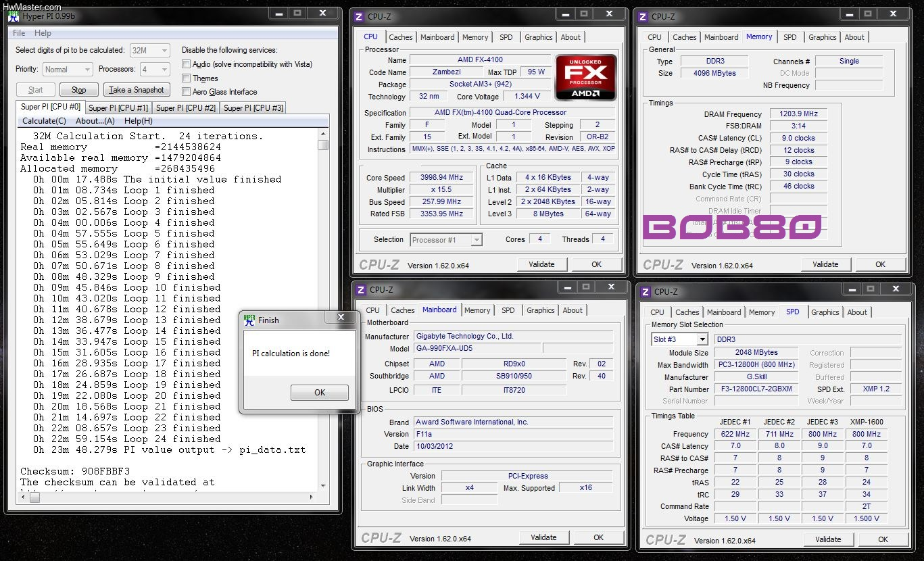The image size is (924, 561).
Task: Open Graphics tab in the top-left CPU-Z window
Action: 539,37
